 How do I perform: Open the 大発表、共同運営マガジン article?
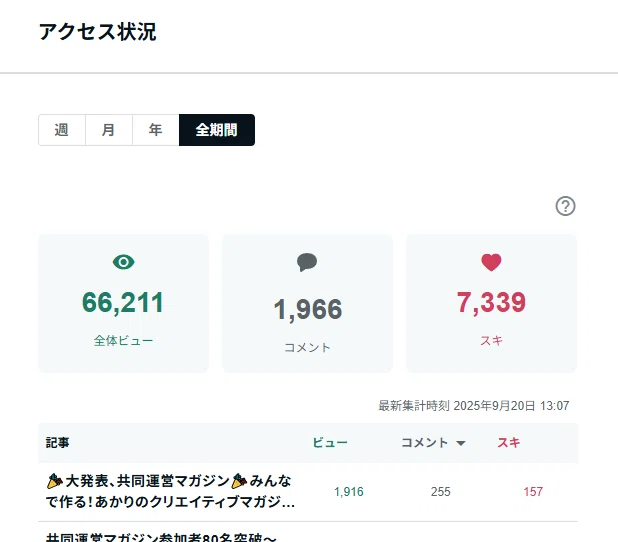(170, 492)
